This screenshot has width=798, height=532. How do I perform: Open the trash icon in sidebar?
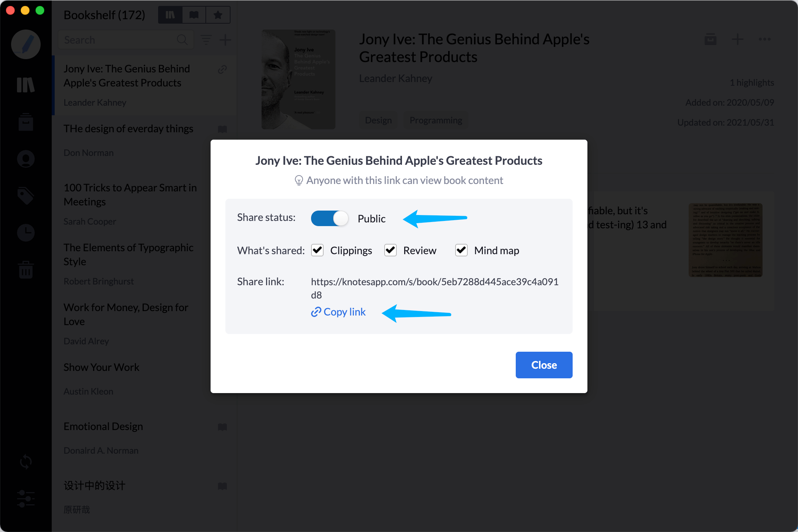coord(26,270)
